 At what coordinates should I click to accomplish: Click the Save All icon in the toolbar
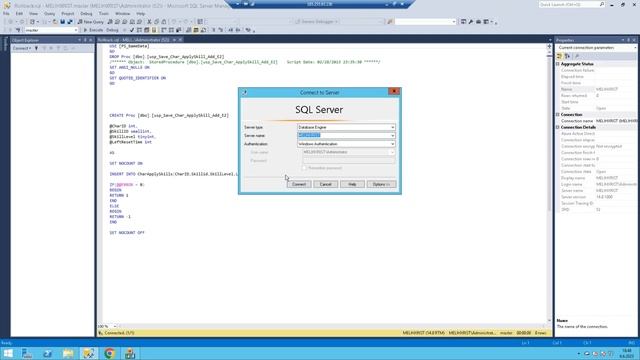click(70, 22)
